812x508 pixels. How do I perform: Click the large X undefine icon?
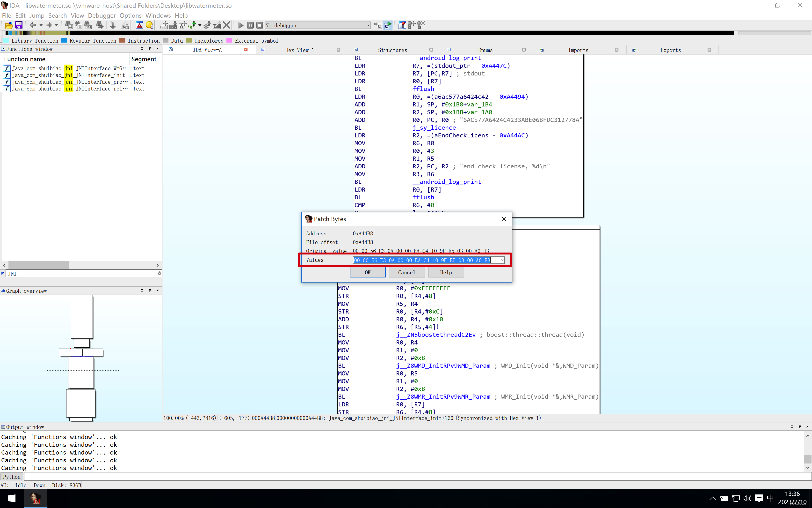226,25
